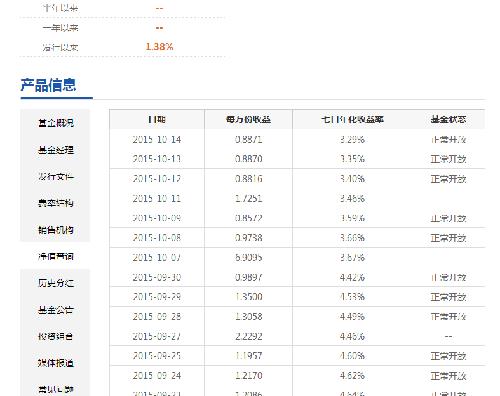This screenshot has width=500, height=396.
Task: Click the 3.35% seven-day yield
Action: point(352,159)
